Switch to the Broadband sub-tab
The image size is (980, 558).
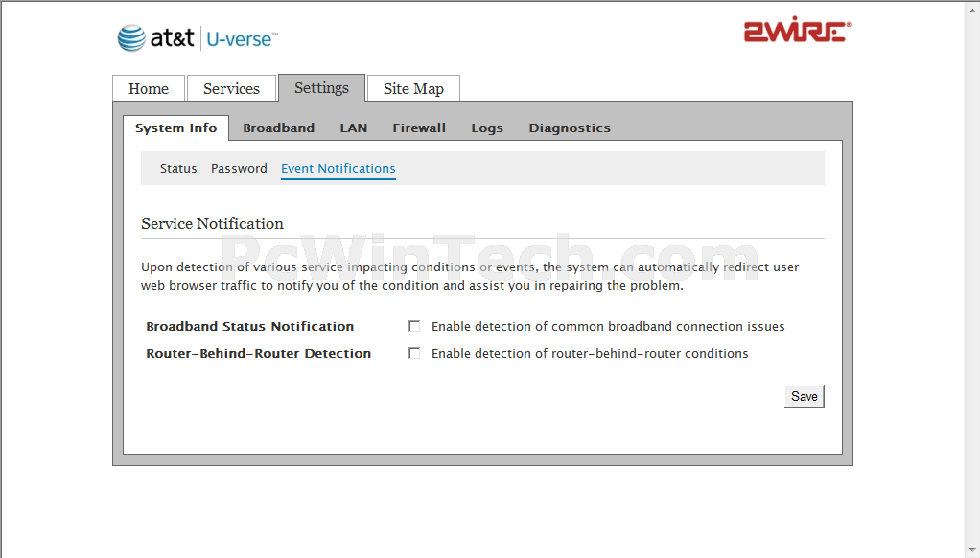click(279, 128)
